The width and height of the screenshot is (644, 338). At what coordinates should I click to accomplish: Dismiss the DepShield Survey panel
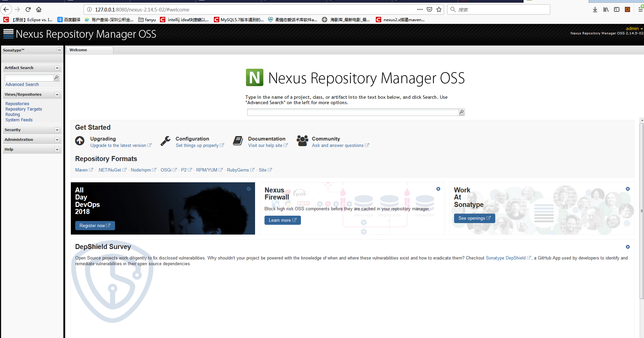tap(628, 247)
